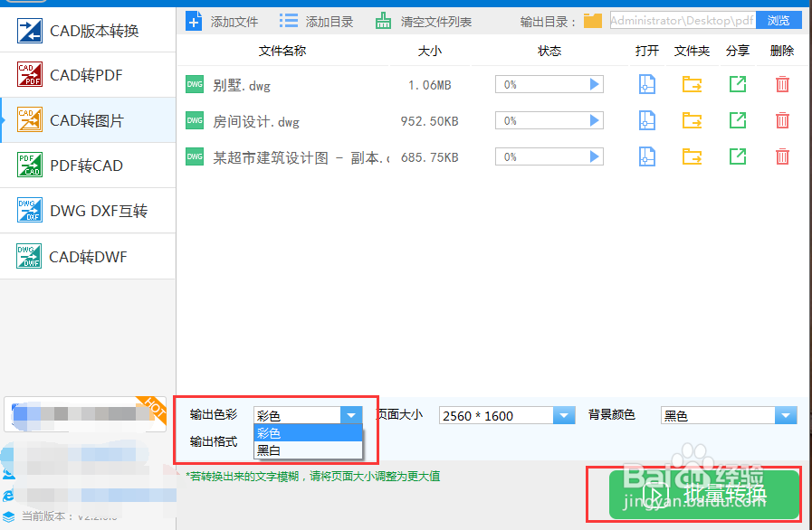The image size is (812, 530).
Task: Click the 添加目录 add folder icon
Action: click(290, 20)
